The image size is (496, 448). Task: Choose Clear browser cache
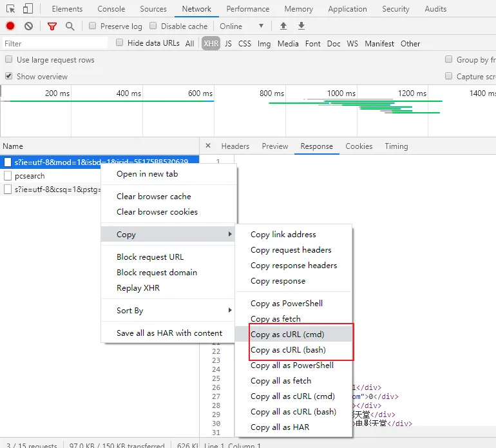tap(167, 197)
